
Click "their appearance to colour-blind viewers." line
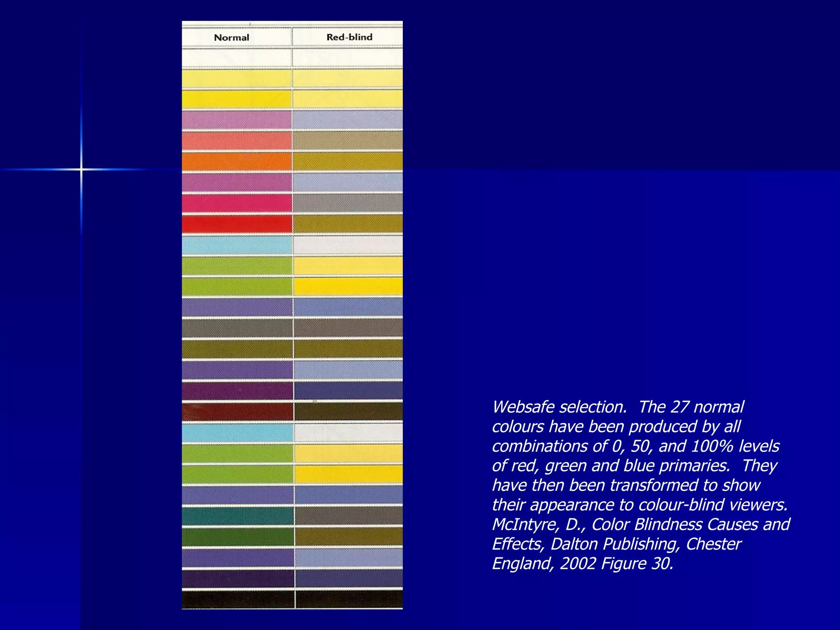[x=640, y=504]
